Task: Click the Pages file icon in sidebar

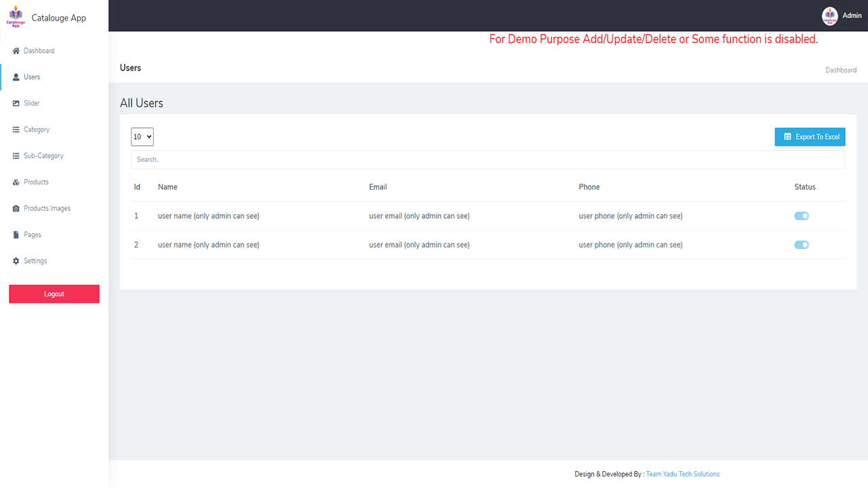Action: click(x=16, y=235)
